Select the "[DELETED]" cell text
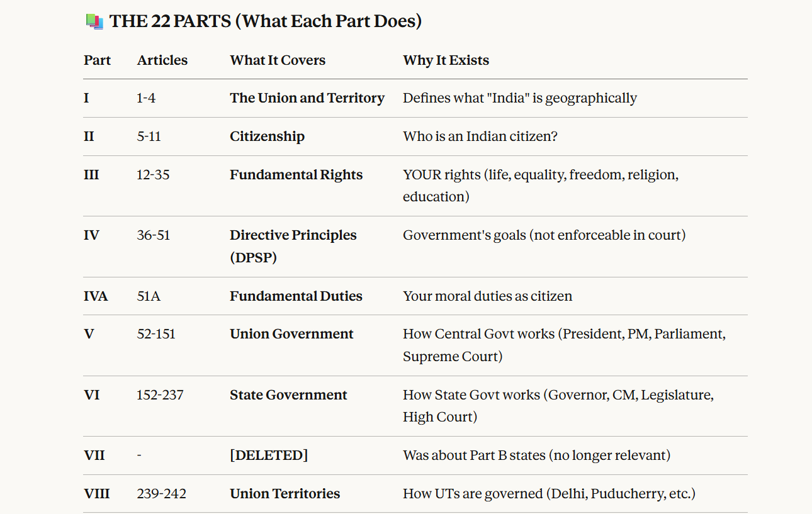This screenshot has width=812, height=514. pyautogui.click(x=269, y=455)
